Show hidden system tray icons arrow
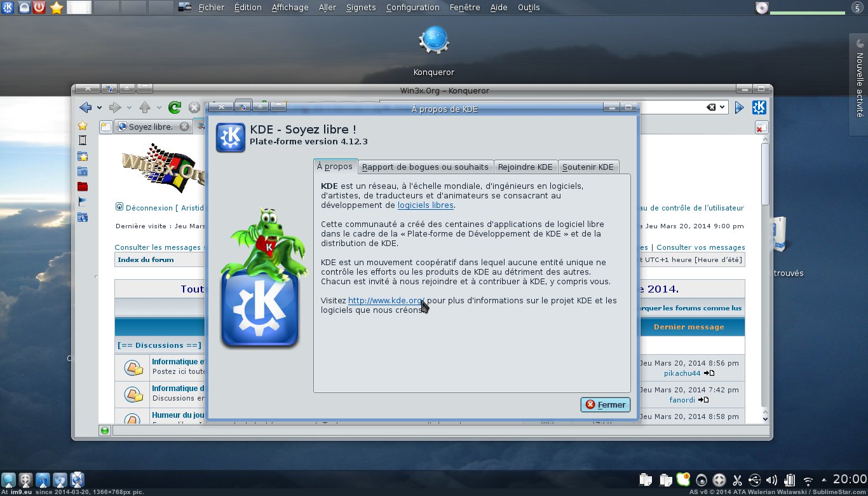The width and height of the screenshot is (868, 496). 824,480
